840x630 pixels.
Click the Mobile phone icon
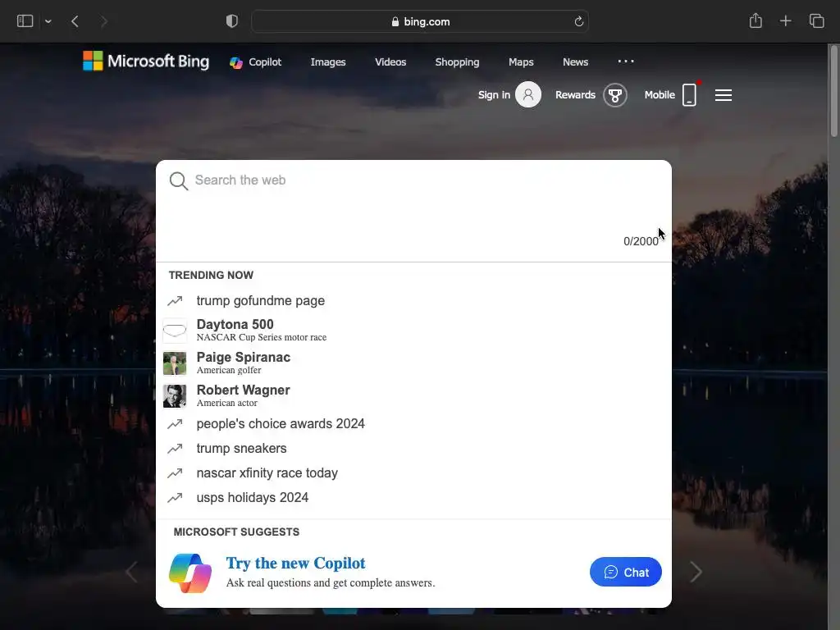(x=689, y=95)
